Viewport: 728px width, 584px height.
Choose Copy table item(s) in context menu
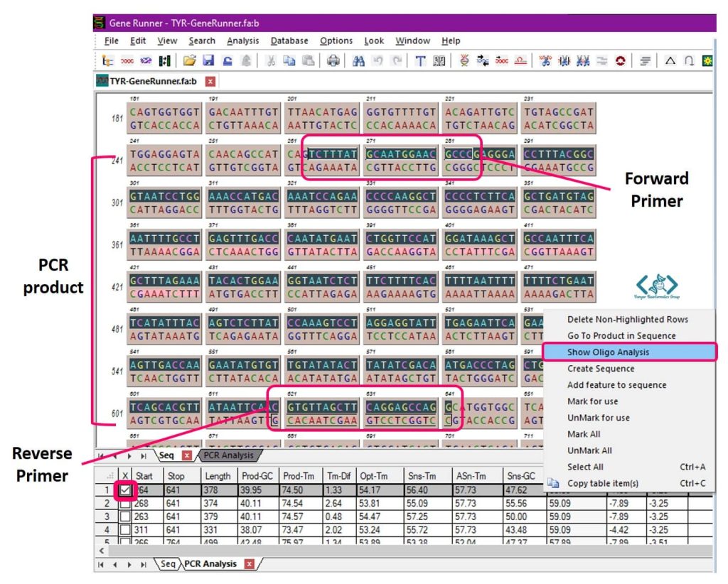tap(629, 483)
